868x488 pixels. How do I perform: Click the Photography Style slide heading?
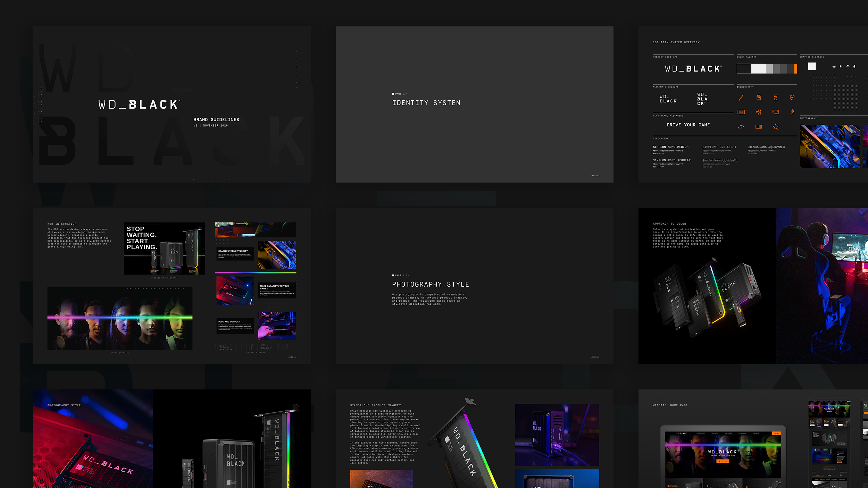click(x=430, y=284)
